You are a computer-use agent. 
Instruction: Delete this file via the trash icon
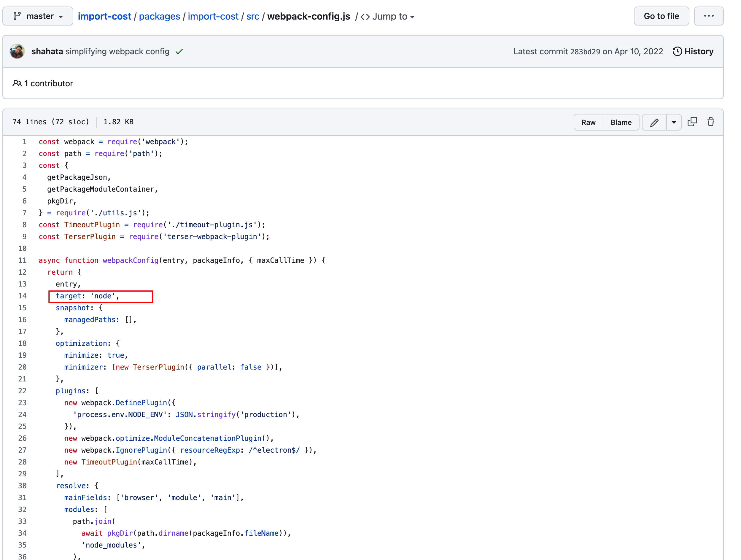click(711, 122)
